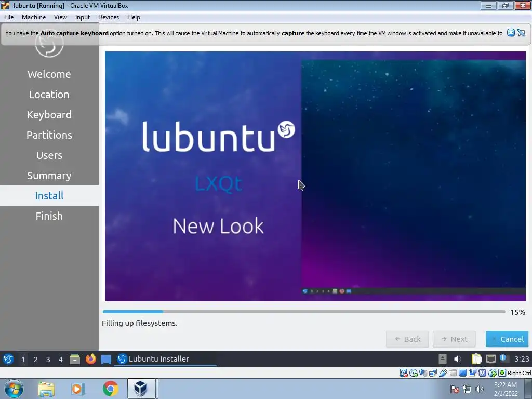Click the Lubuntu Installer taskbar entry
This screenshot has width=532, height=399.
tap(165, 359)
